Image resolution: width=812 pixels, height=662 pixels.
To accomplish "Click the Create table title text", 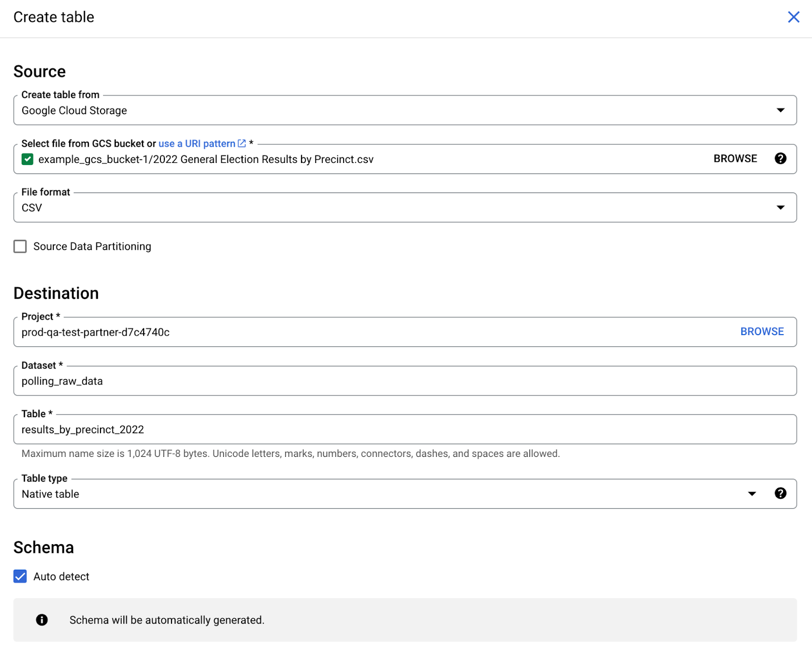I will (x=54, y=17).
